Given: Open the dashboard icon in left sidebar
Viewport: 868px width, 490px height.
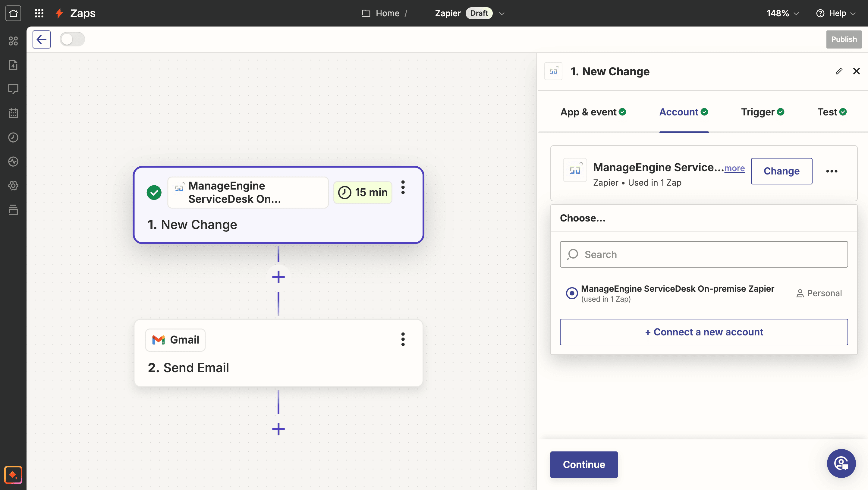Looking at the screenshot, I should [13, 41].
